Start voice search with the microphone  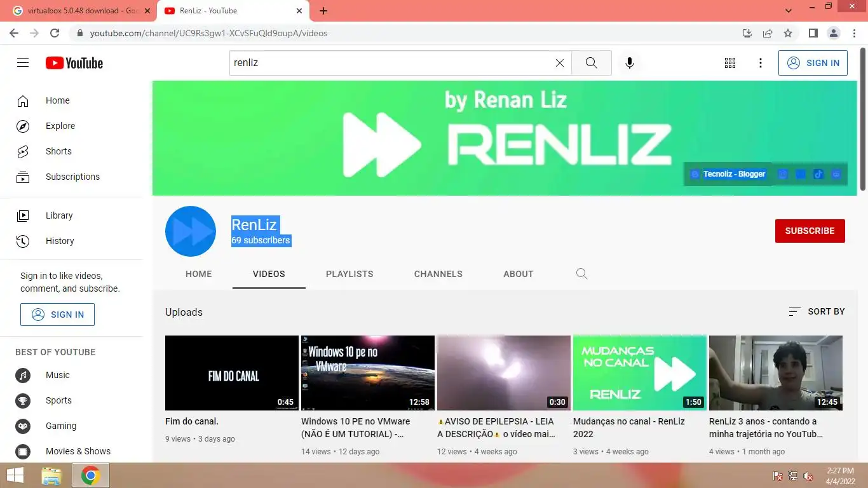630,63
